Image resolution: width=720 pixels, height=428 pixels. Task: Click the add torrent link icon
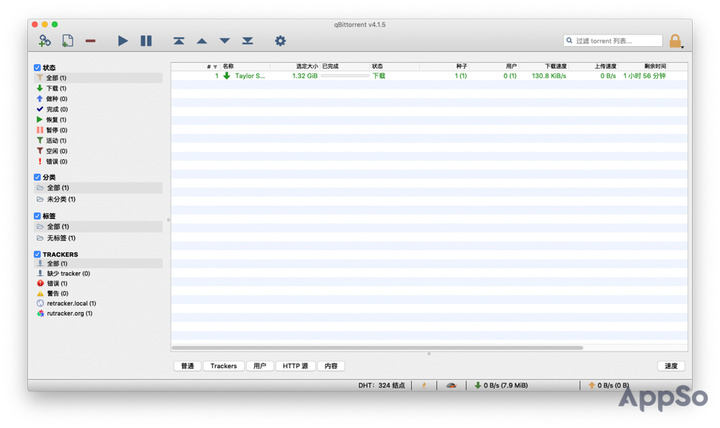(44, 41)
